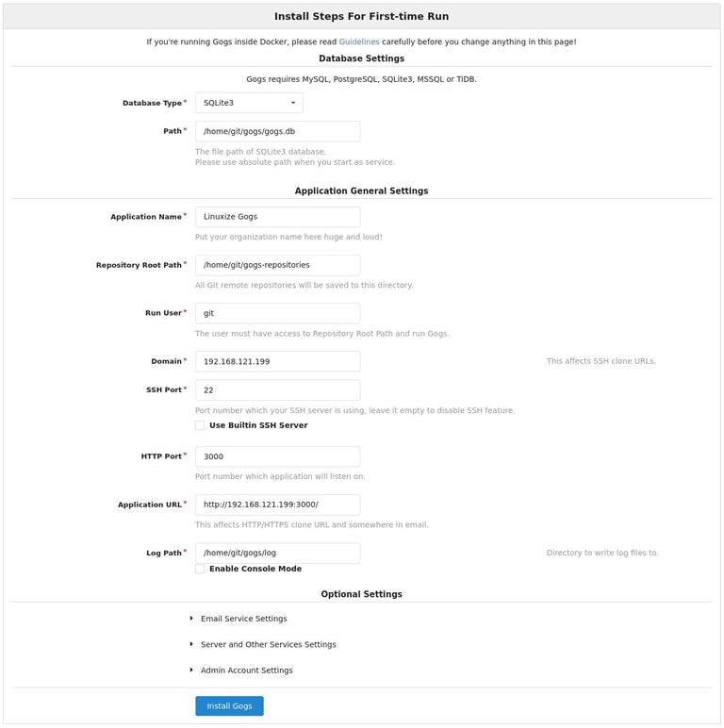This screenshot has height=728, width=724.
Task: Enable the Use Builtin SSH Server checkbox
Action: (x=200, y=425)
